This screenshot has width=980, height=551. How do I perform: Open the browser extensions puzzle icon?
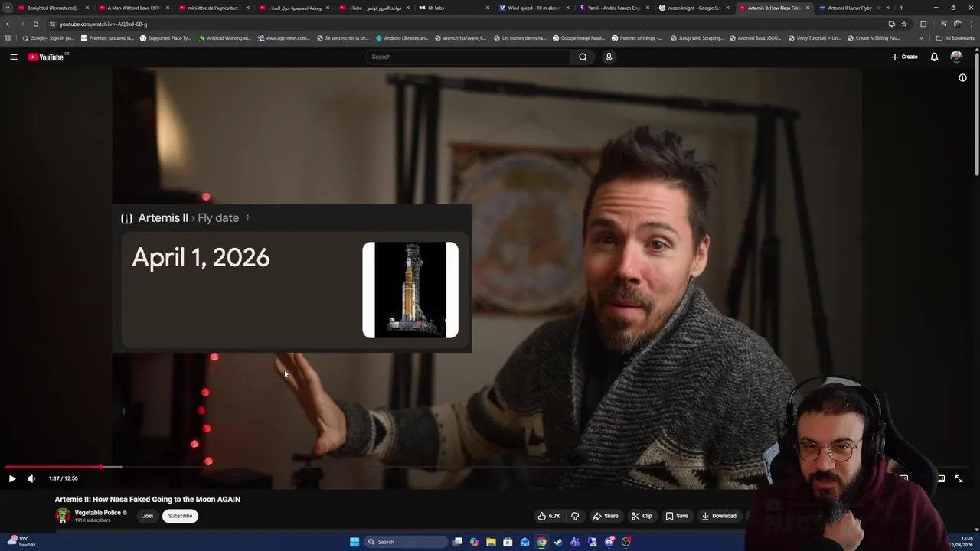click(923, 24)
